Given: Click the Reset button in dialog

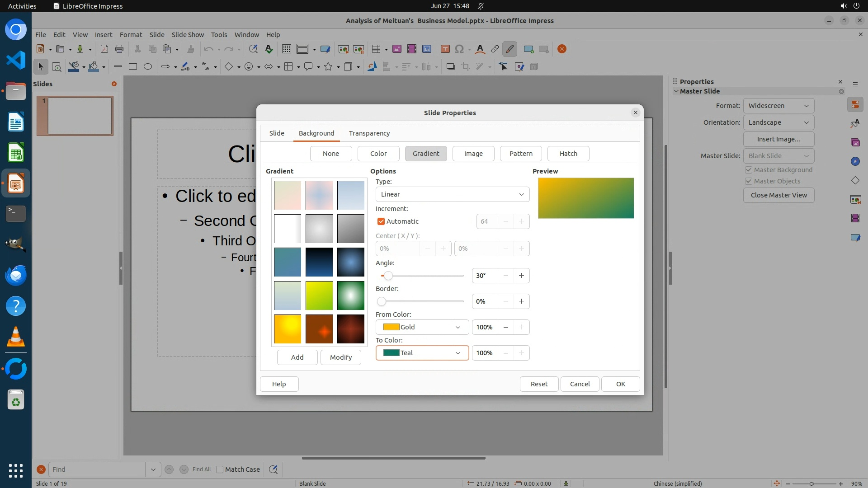Looking at the screenshot, I should pos(538,384).
